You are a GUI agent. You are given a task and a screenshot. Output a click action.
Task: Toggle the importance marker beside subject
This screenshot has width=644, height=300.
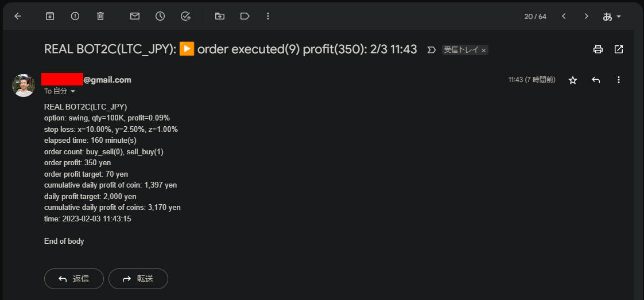click(x=431, y=50)
